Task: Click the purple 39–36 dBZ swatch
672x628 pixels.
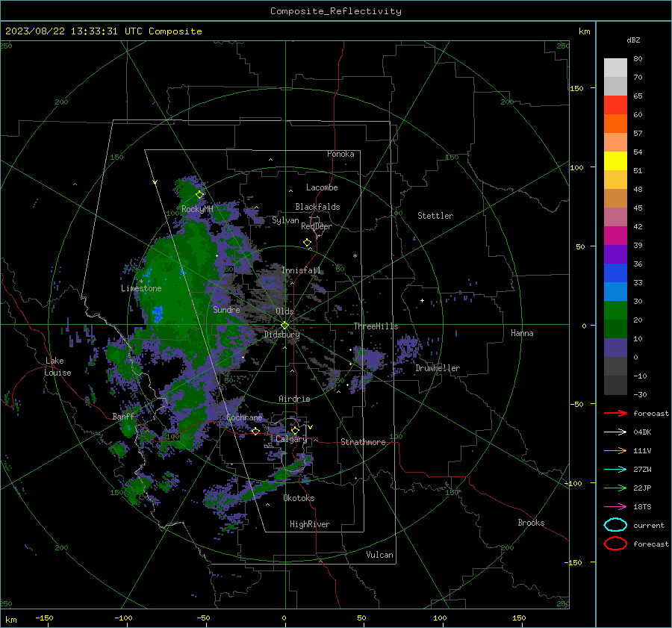Action: 615,255
